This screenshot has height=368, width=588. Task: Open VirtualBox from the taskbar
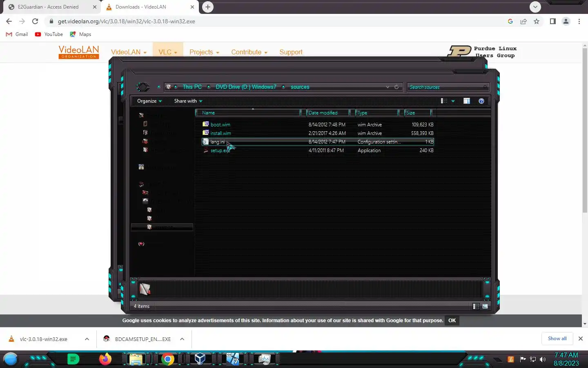tap(200, 359)
